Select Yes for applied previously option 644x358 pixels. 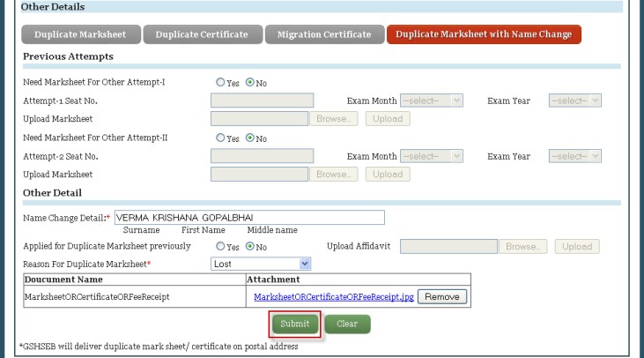[221, 247]
